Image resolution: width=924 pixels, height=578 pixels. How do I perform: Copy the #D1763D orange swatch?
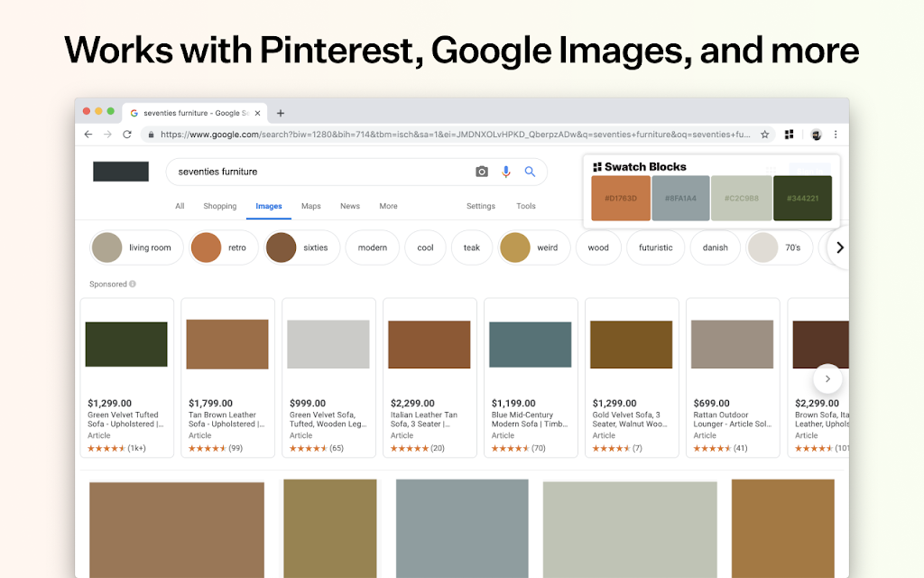(x=621, y=198)
